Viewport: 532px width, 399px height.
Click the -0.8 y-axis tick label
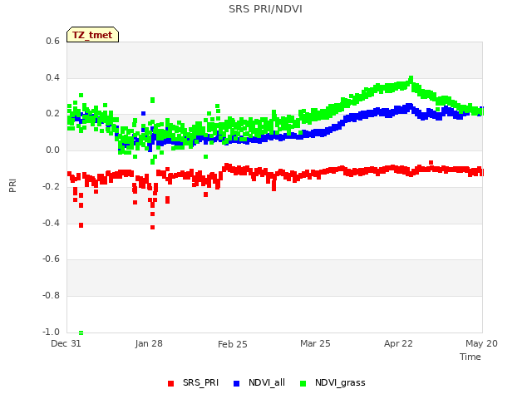tap(51, 296)
